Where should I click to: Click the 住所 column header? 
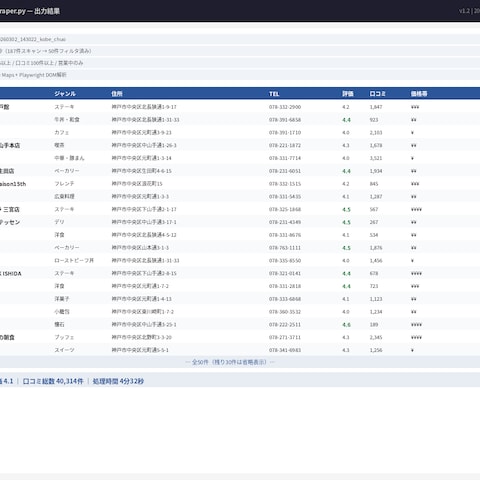pyautogui.click(x=117, y=94)
